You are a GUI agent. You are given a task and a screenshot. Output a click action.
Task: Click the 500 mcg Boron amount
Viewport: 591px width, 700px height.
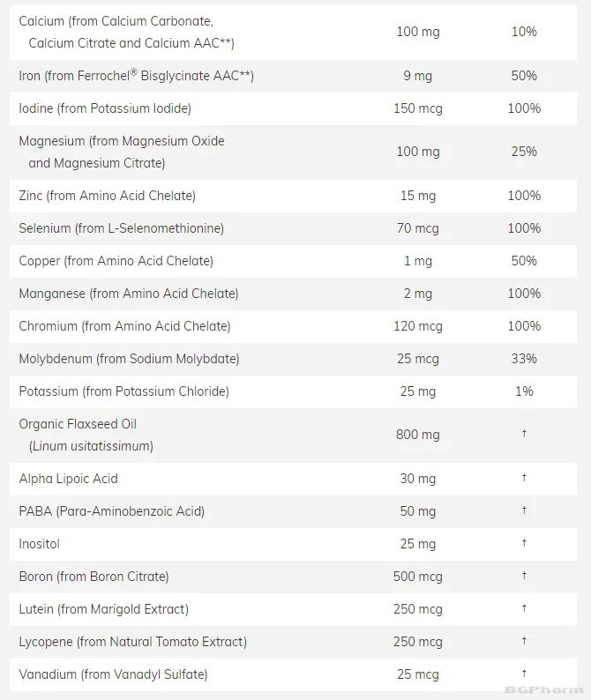pos(417,577)
